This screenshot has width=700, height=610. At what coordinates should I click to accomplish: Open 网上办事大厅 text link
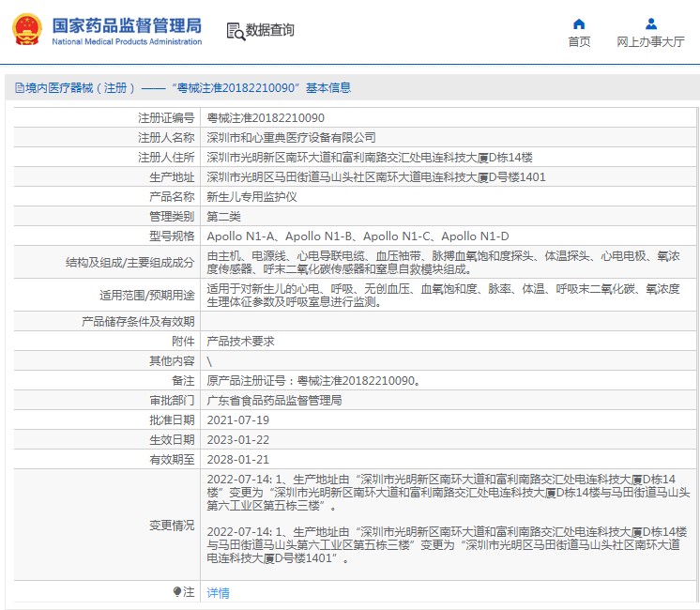pyautogui.click(x=650, y=41)
